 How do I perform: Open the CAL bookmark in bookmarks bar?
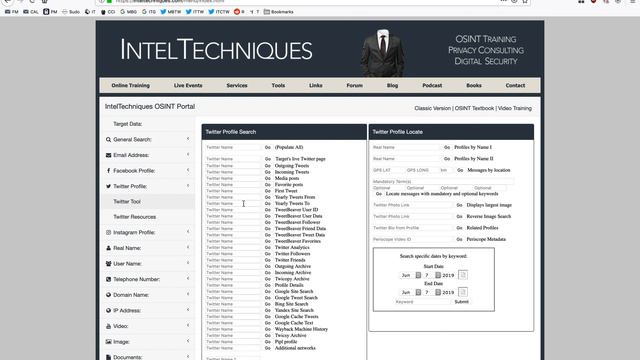(x=31, y=12)
